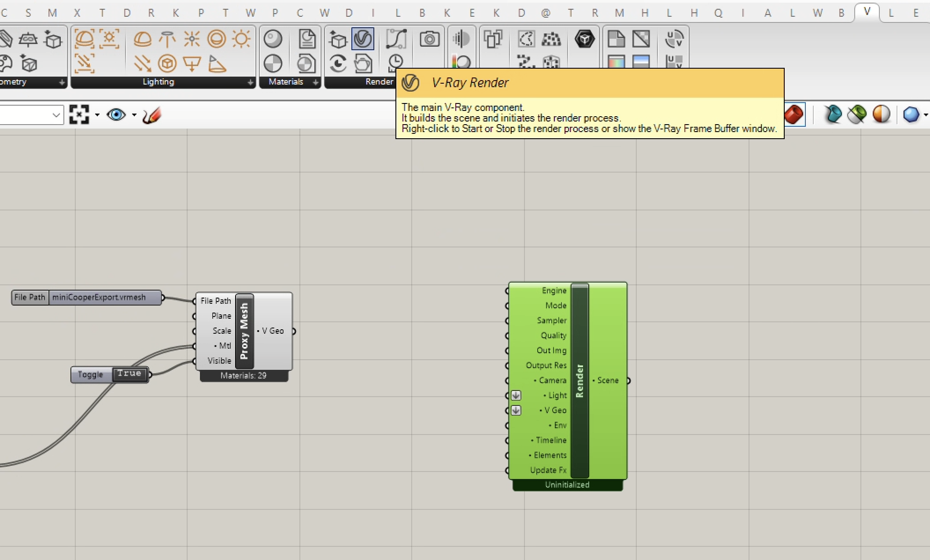Screen dimensions: 930x560
Task: Click the geometry box icon in Render panel
Action: (338, 39)
